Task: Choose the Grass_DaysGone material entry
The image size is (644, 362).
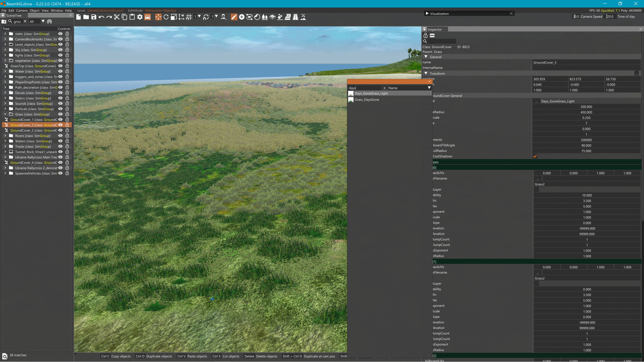Action: (x=366, y=100)
